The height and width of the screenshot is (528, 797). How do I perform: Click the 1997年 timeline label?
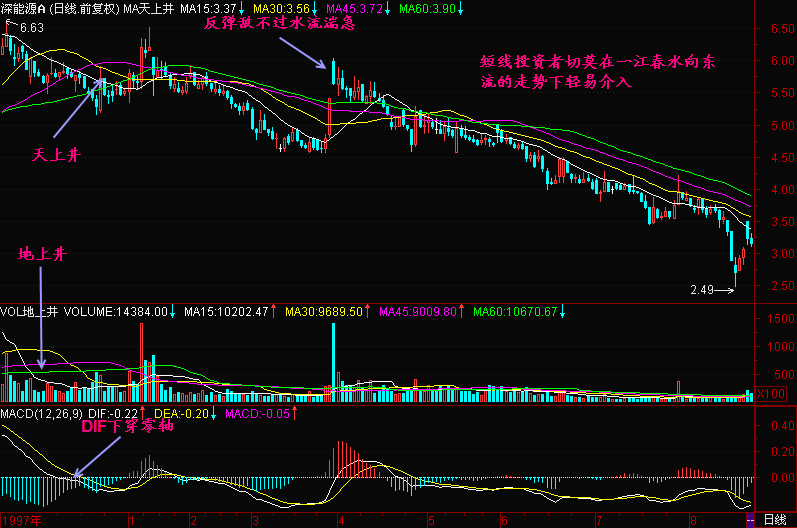point(26,520)
